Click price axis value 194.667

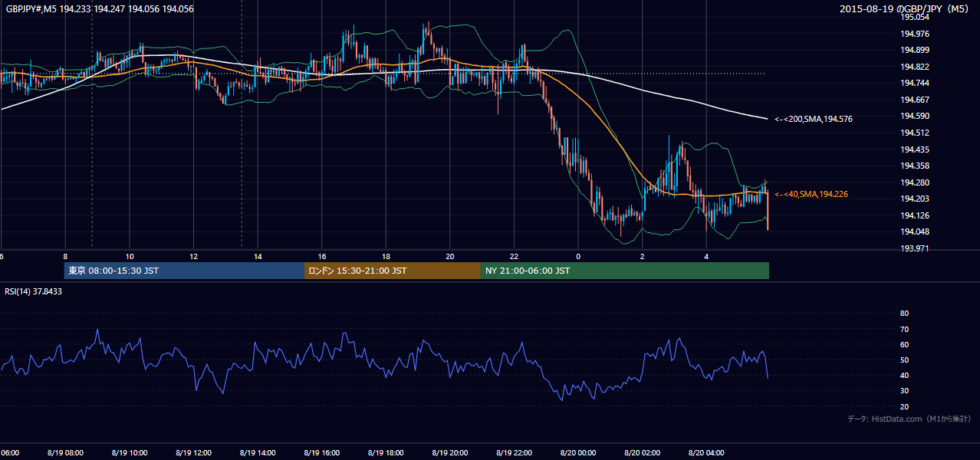click(x=916, y=100)
